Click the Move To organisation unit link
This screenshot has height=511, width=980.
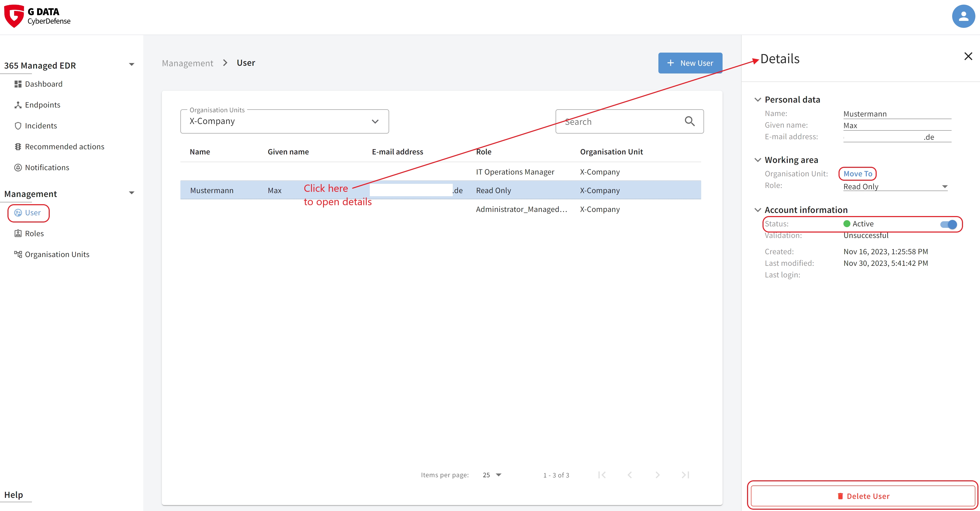tap(856, 174)
